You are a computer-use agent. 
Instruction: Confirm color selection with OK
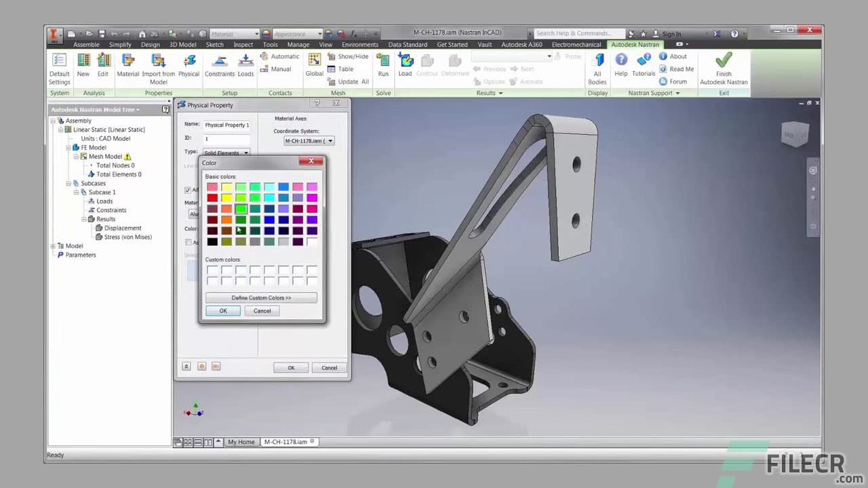coord(222,310)
